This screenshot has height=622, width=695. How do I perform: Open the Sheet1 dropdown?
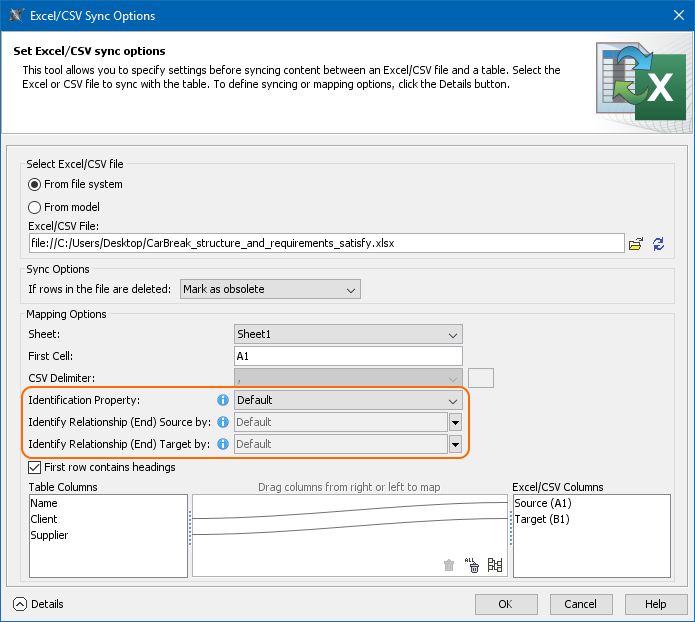coord(348,334)
